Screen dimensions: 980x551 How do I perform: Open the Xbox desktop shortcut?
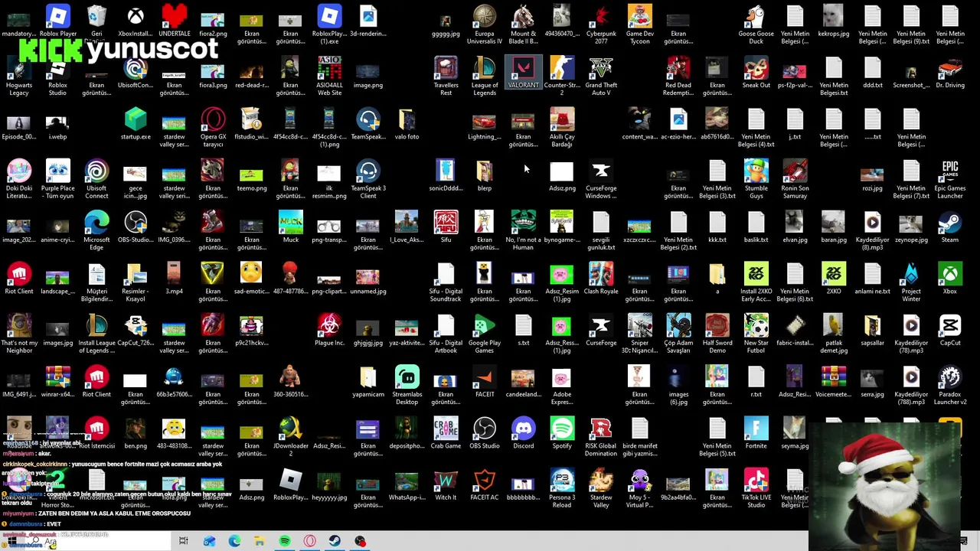[x=950, y=279]
